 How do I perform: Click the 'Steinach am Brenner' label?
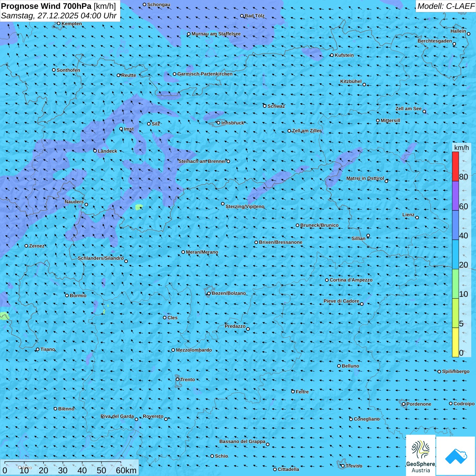point(202,161)
